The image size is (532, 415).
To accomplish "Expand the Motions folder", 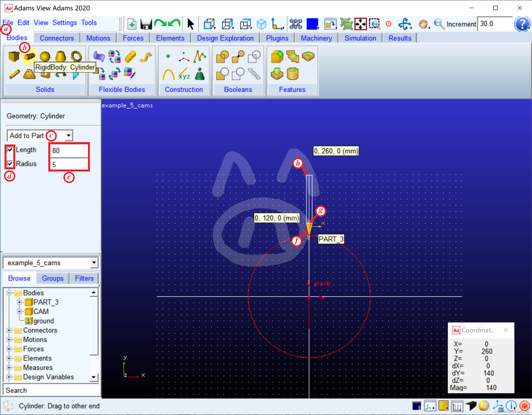I will coord(9,339).
